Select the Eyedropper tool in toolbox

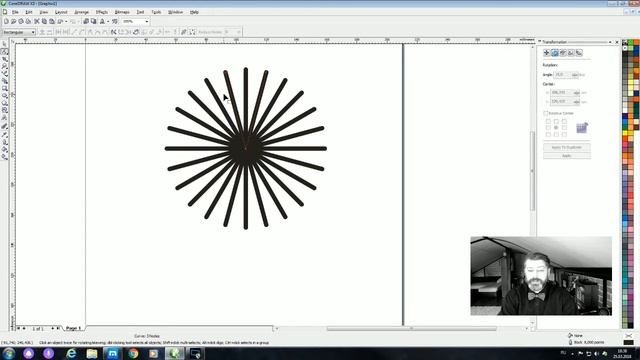pos(4,134)
